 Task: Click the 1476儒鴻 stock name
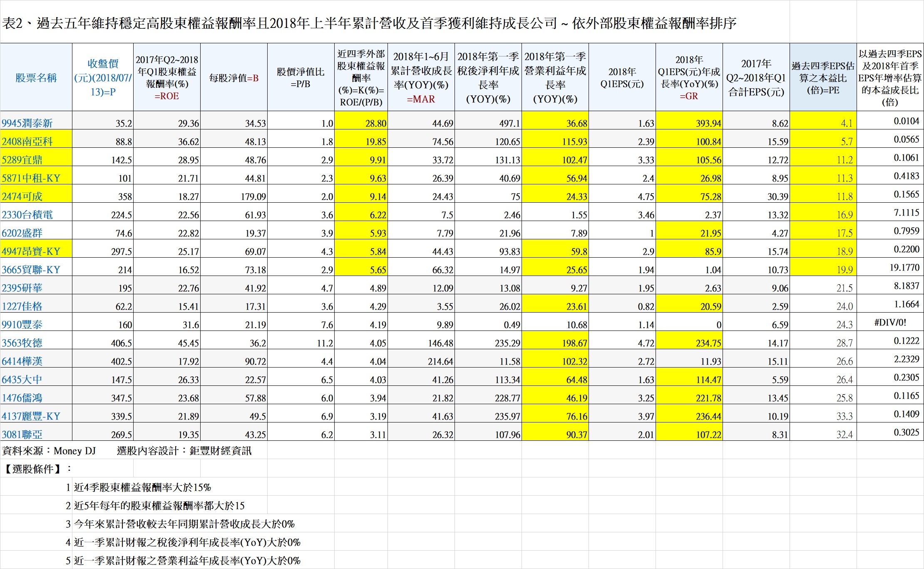pos(36,395)
